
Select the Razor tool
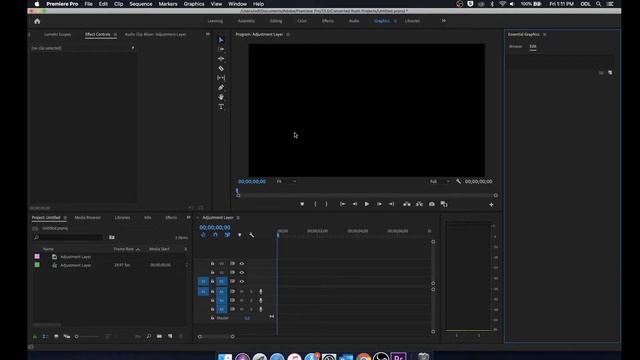click(221, 68)
